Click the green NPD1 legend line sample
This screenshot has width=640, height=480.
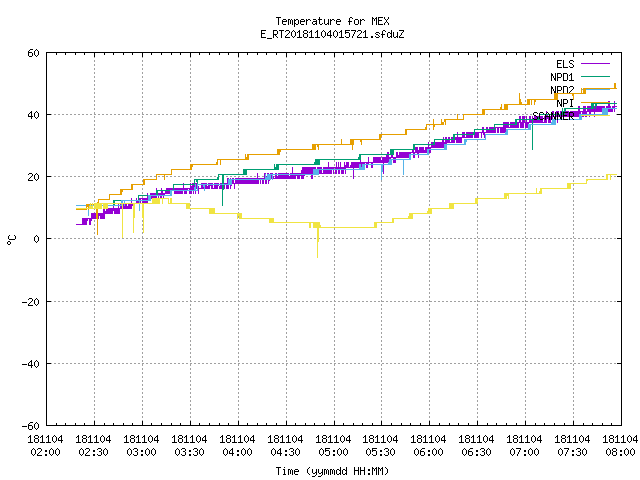click(595, 76)
